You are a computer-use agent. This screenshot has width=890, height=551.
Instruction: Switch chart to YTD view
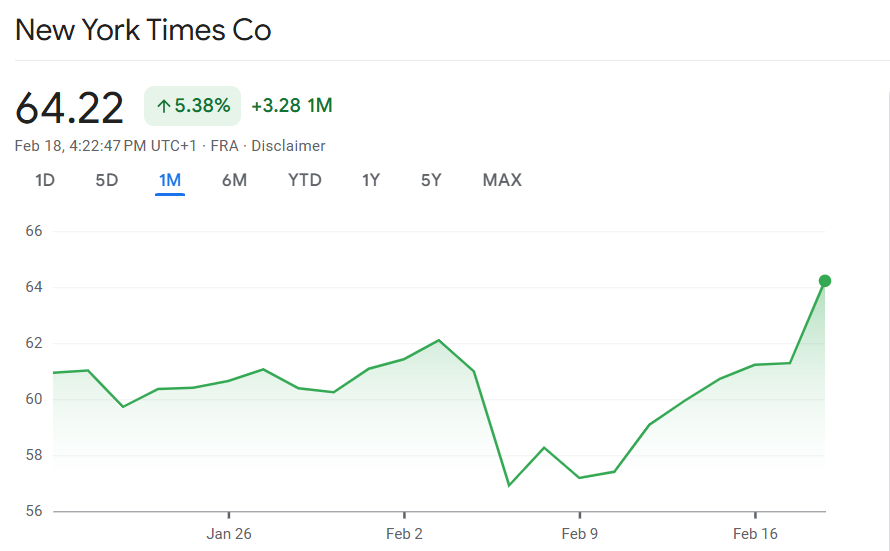click(305, 180)
